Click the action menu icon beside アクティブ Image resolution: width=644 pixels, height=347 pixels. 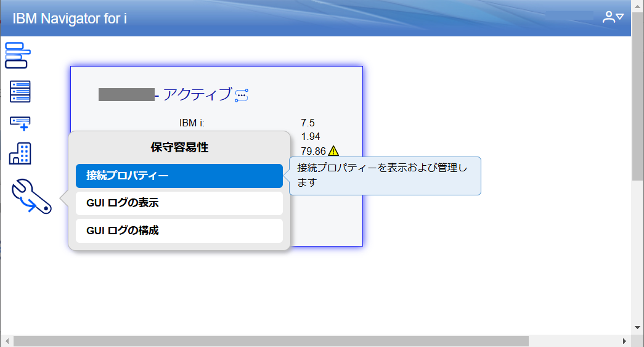[242, 96]
